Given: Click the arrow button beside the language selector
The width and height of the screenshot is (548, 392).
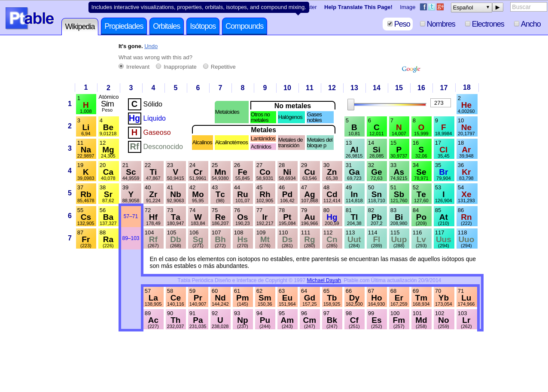Looking at the screenshot, I should click(497, 7).
